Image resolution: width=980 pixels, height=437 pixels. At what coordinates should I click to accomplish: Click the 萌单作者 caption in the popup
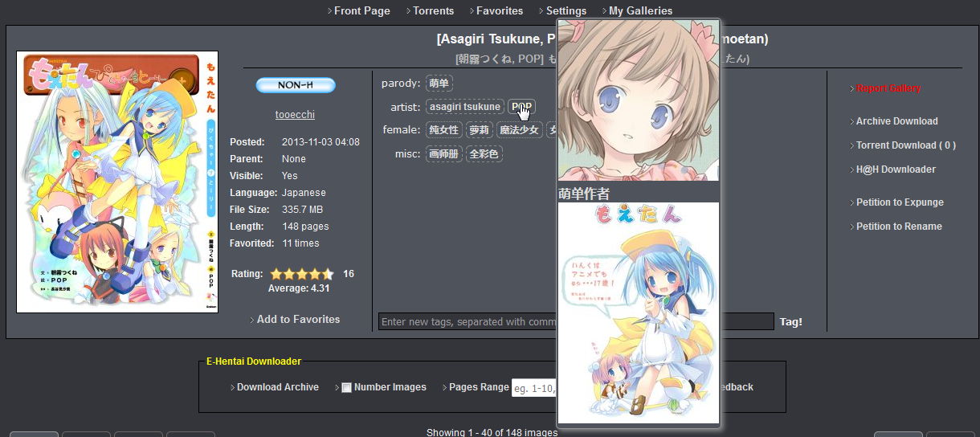[x=584, y=193]
